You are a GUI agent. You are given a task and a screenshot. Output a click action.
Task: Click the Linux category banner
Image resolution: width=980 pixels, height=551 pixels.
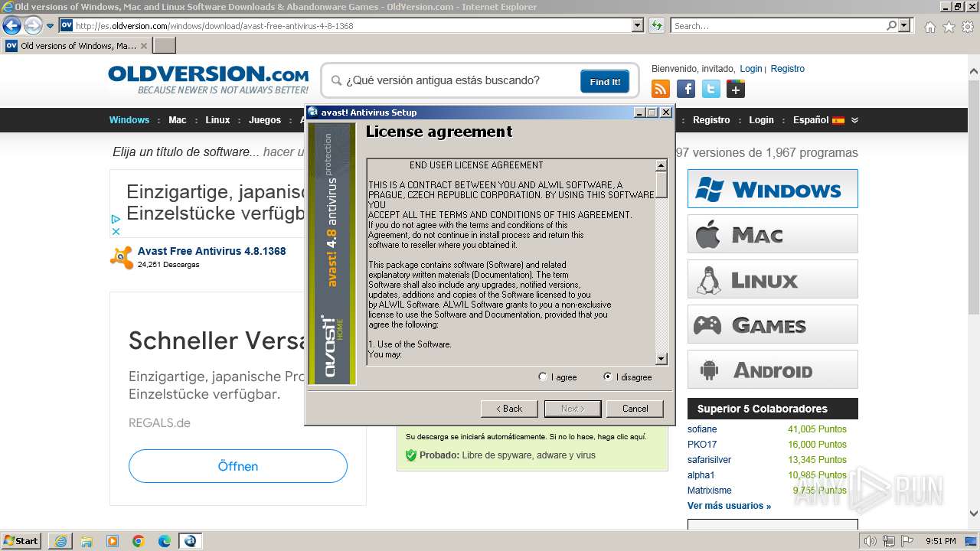coord(773,279)
